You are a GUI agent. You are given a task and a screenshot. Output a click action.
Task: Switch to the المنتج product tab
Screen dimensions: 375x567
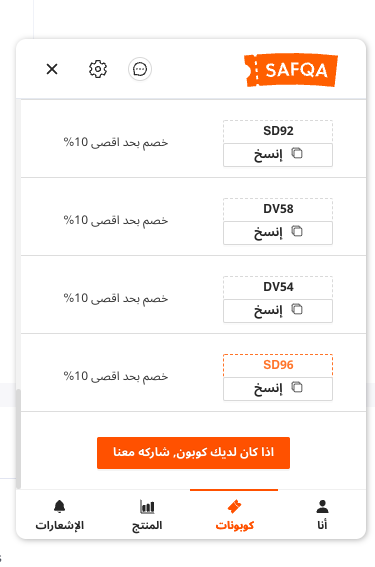click(x=147, y=515)
